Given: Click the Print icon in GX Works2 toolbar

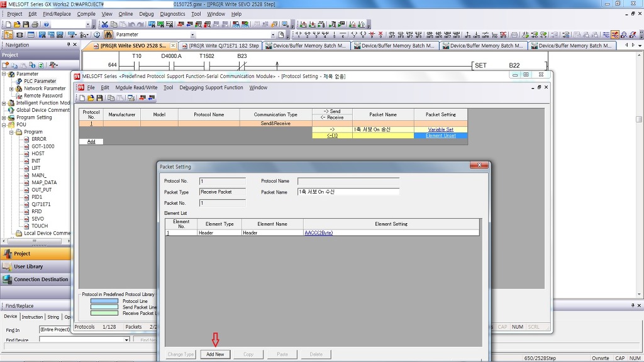Looking at the screenshot, I should pos(35,25).
